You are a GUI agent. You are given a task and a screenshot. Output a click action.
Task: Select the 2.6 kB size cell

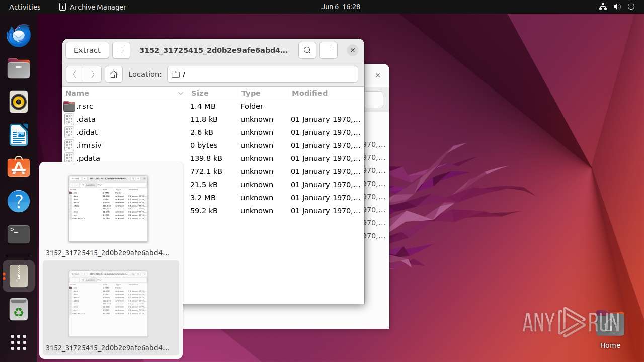coord(202,132)
